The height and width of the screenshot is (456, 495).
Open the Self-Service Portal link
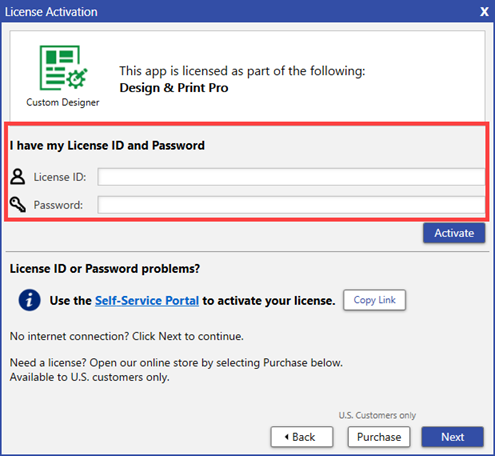pyautogui.click(x=147, y=301)
